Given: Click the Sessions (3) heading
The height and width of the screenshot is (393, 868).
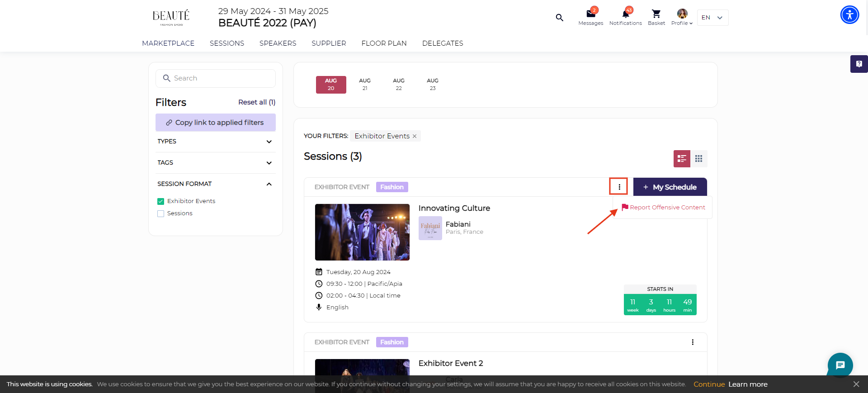Looking at the screenshot, I should click(333, 156).
